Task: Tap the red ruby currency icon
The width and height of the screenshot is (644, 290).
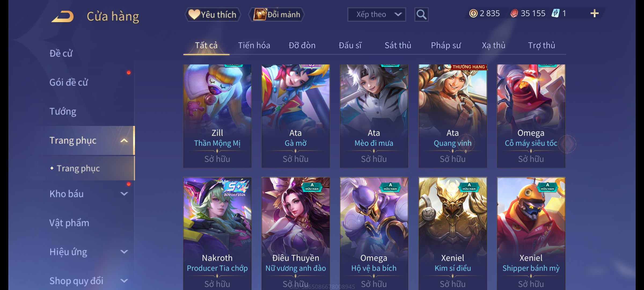Action: (514, 13)
